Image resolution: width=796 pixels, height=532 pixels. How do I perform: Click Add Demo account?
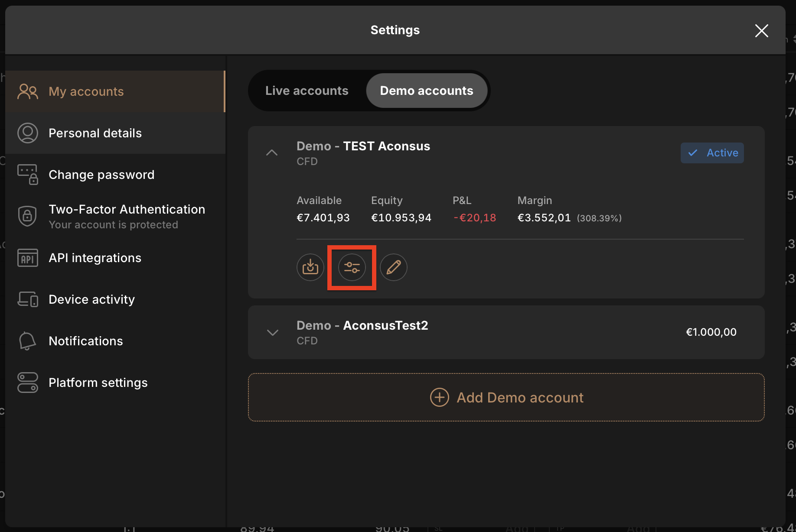[x=506, y=397]
